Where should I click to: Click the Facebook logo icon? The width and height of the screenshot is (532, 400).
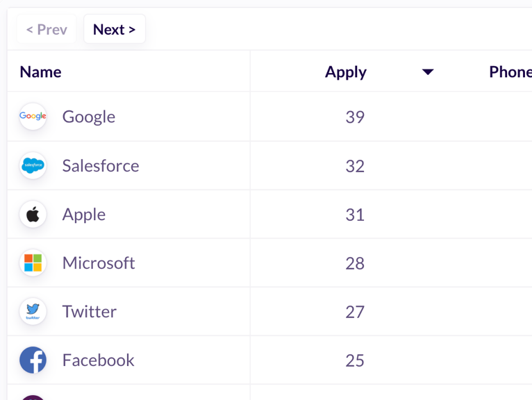pos(33,360)
